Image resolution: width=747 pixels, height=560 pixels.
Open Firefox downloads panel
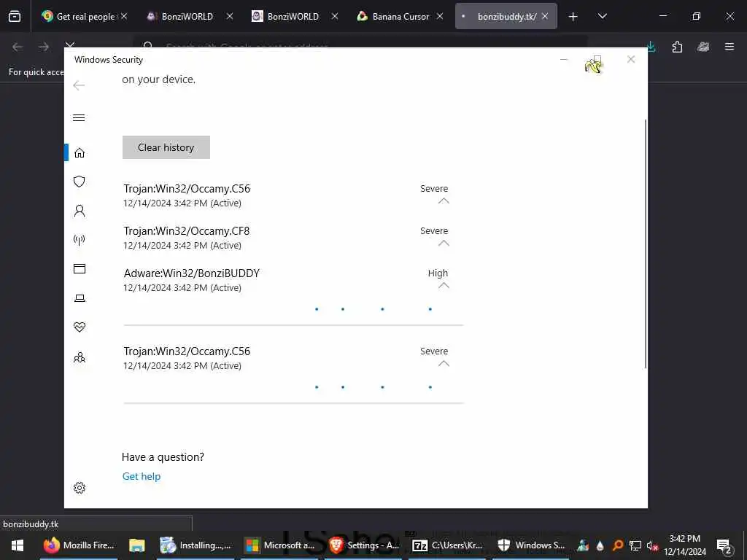651,47
